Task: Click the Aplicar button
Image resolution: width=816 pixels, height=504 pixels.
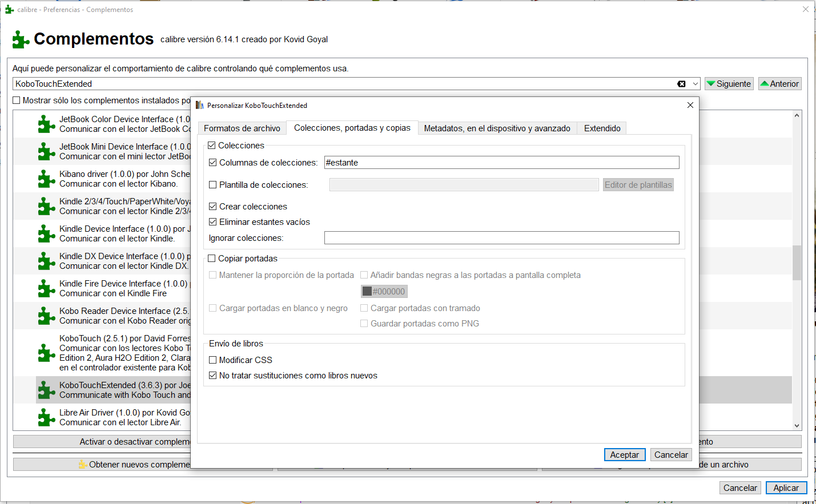Action: point(786,488)
